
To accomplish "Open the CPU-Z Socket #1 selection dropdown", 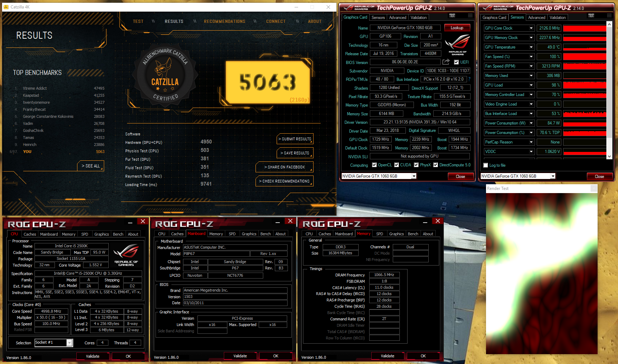I will click(69, 343).
